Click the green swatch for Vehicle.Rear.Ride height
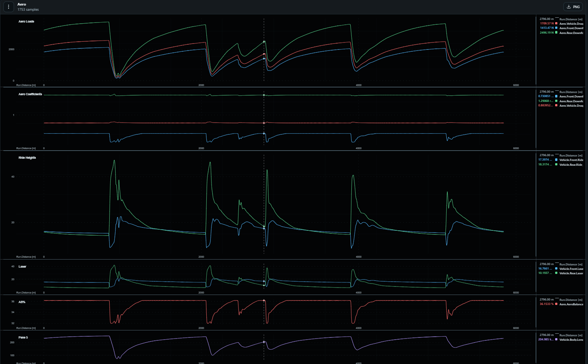The width and height of the screenshot is (588, 364). click(x=556, y=165)
